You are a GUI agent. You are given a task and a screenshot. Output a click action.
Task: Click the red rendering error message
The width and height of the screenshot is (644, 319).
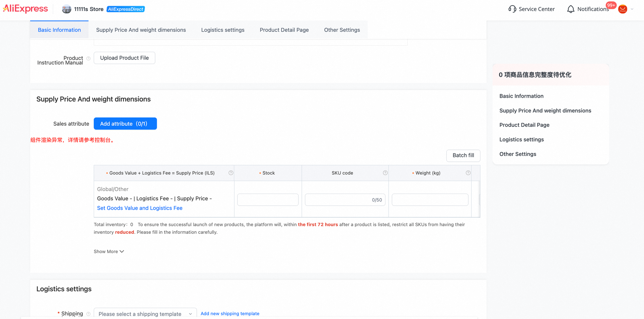click(73, 140)
